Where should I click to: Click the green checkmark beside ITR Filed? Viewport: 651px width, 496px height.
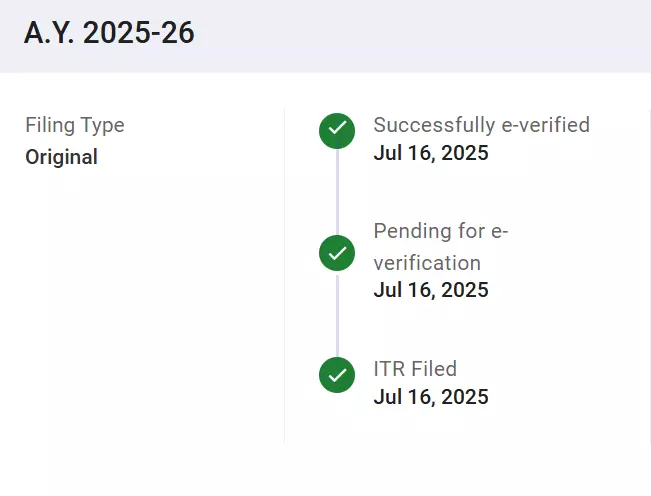click(x=337, y=375)
